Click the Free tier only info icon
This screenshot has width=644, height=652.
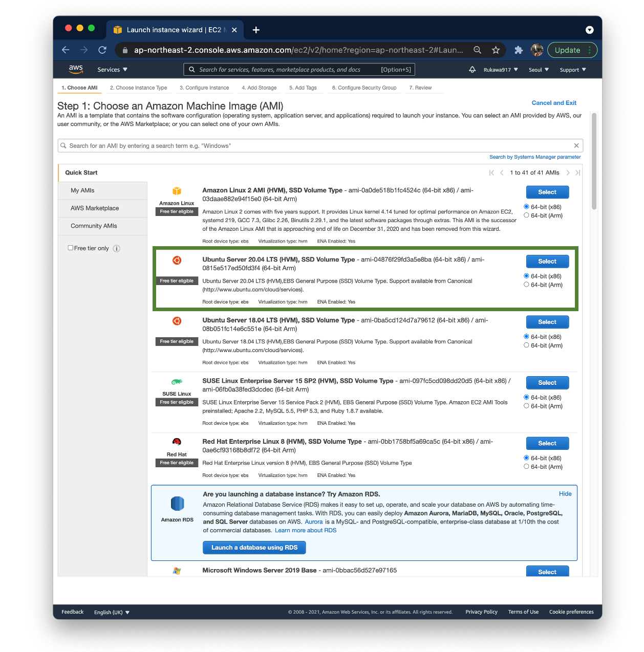[x=117, y=249]
